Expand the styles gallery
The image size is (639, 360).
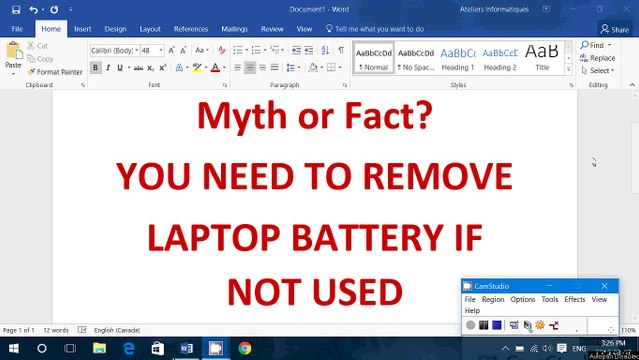coord(569,70)
